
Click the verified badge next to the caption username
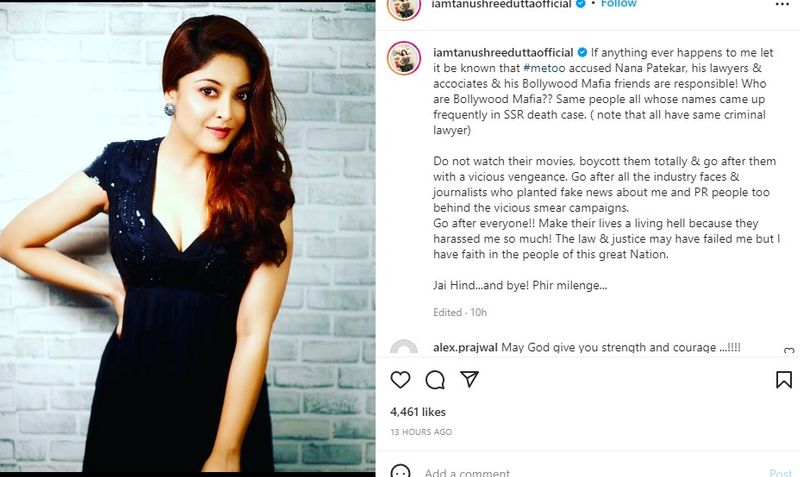tap(582, 50)
